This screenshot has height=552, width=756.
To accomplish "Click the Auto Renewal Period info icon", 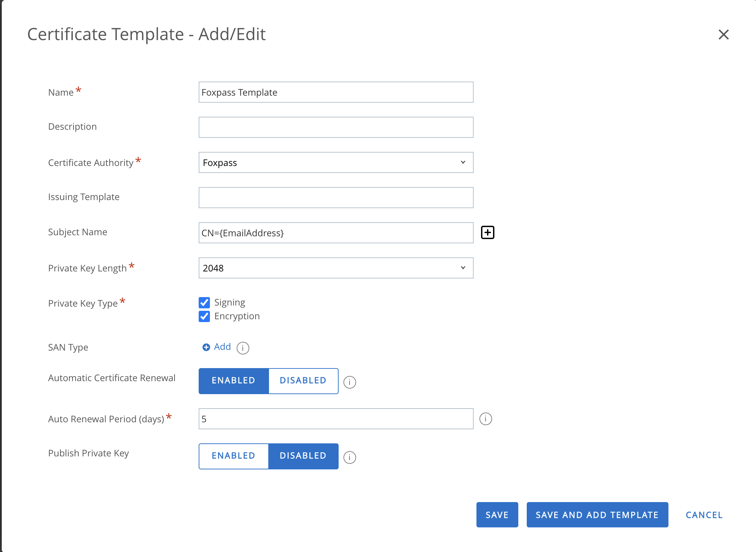I will 486,418.
